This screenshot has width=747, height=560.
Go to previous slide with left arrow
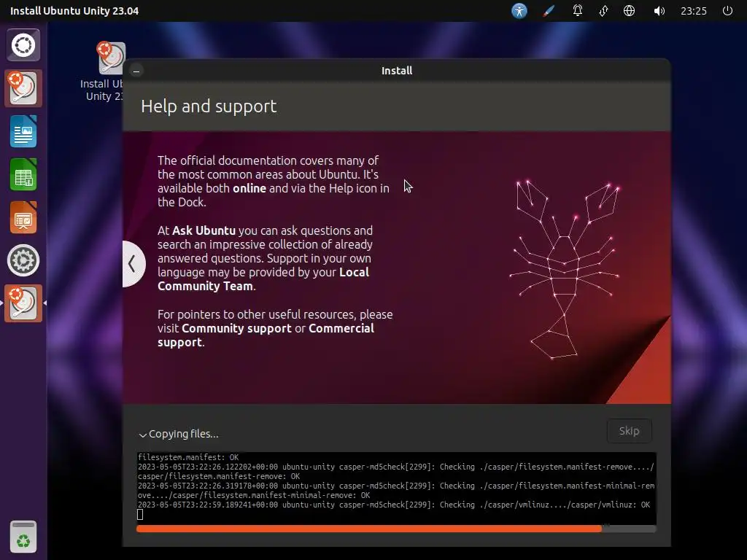click(133, 264)
